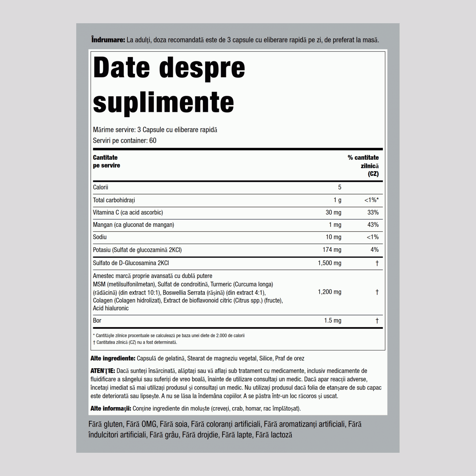Click 'Mangan (ca gluconat de mangan)' row
The width and height of the screenshot is (476, 476).
(134, 225)
